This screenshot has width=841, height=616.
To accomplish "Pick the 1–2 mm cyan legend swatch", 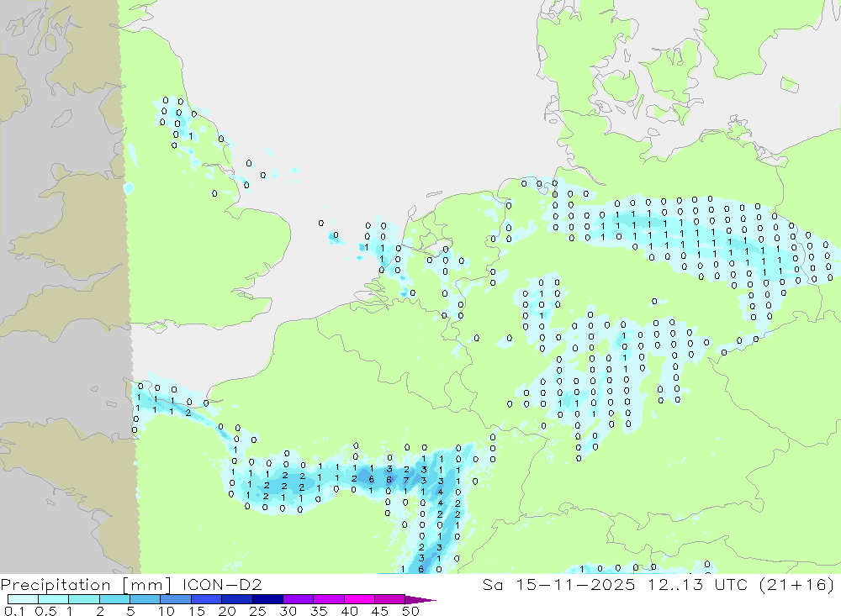I will pyautogui.click(x=84, y=599).
